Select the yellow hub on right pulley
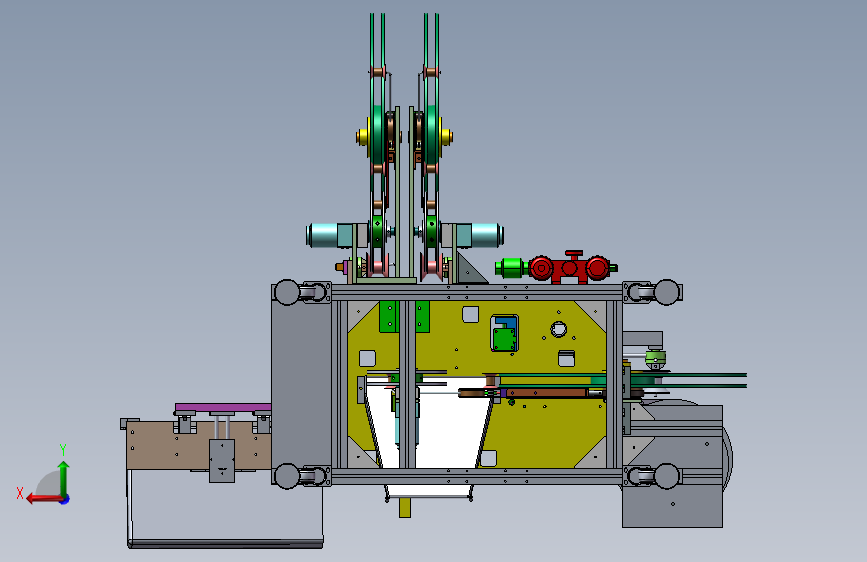This screenshot has width=867, height=562. tap(446, 136)
